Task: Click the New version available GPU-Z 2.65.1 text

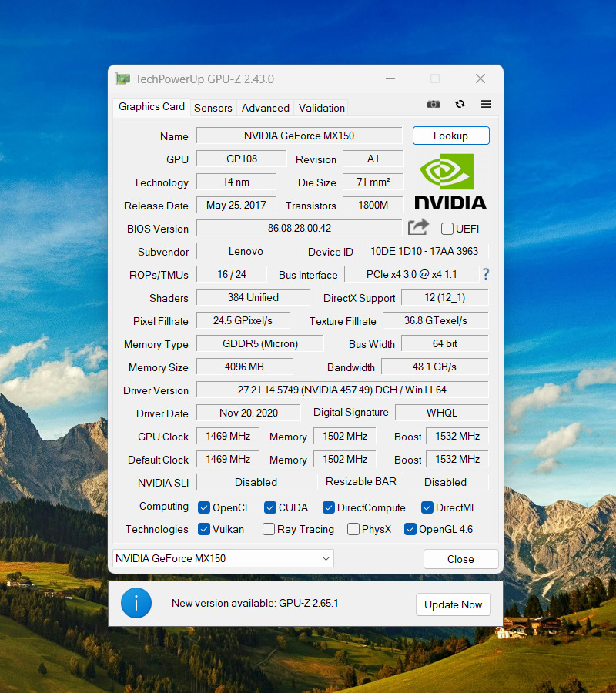Action: point(255,603)
